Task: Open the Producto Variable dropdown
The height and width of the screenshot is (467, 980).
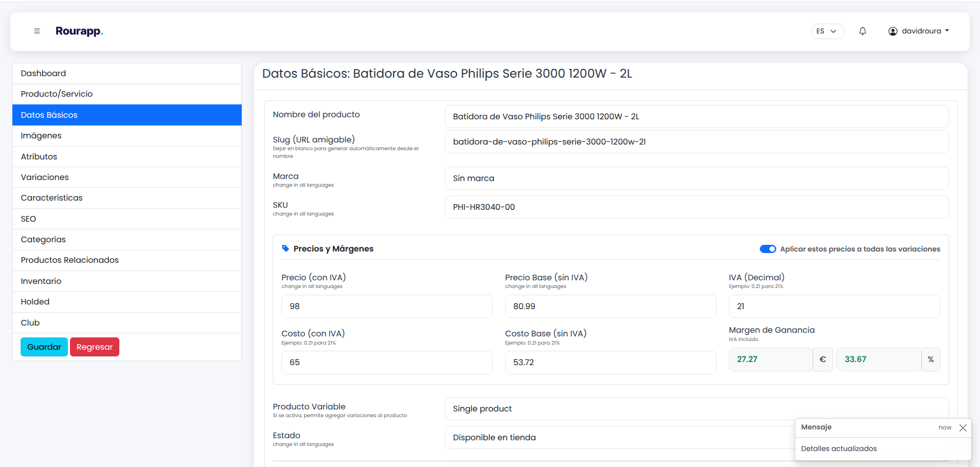Action: pyautogui.click(x=697, y=409)
